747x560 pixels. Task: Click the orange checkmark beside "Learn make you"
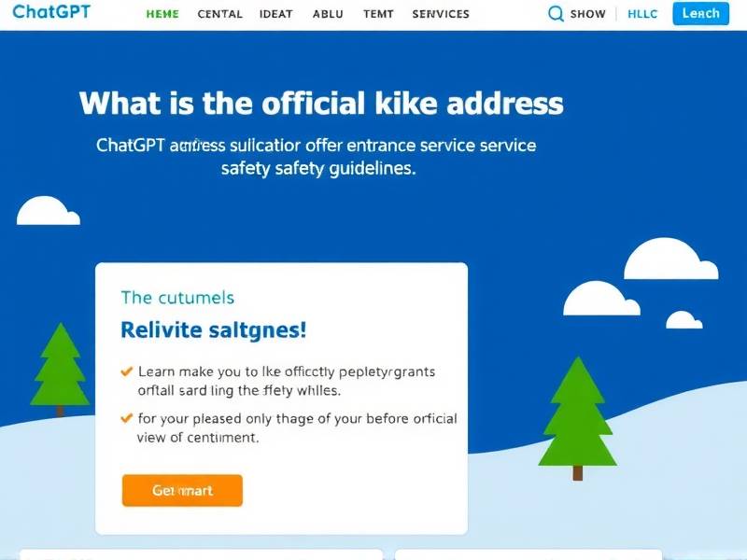point(126,371)
